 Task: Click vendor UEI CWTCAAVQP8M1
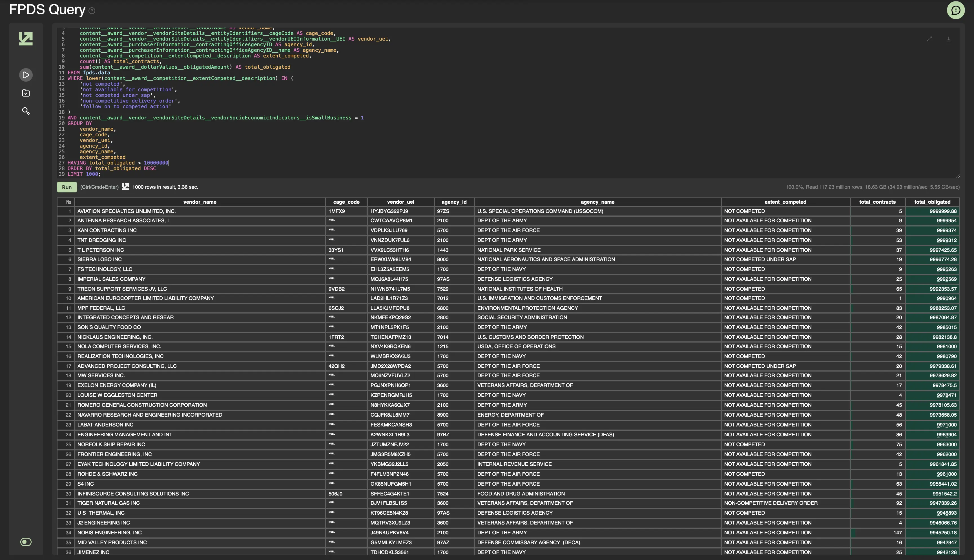tap(400, 221)
